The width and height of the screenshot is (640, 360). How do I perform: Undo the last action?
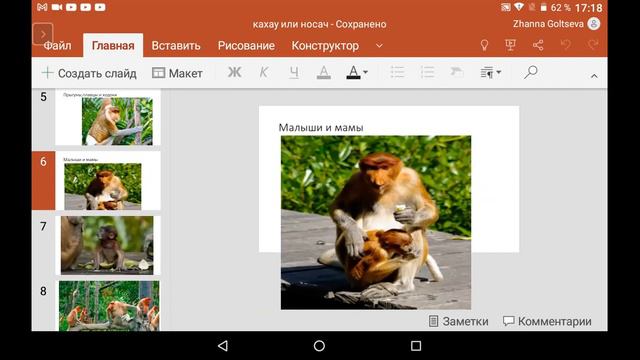[565, 45]
